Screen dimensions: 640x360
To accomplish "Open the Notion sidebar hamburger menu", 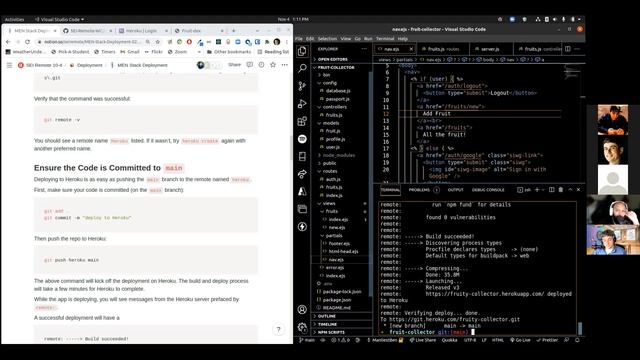I will (9, 65).
